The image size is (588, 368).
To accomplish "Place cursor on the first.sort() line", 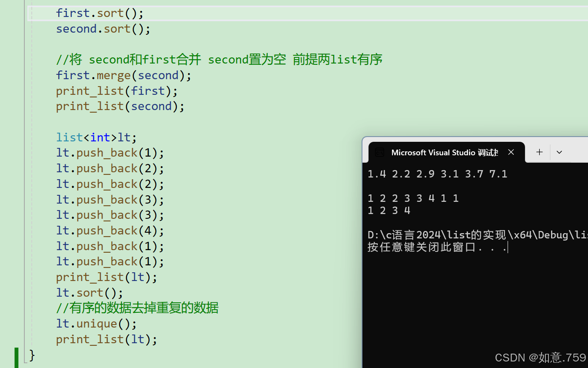I will pos(100,13).
